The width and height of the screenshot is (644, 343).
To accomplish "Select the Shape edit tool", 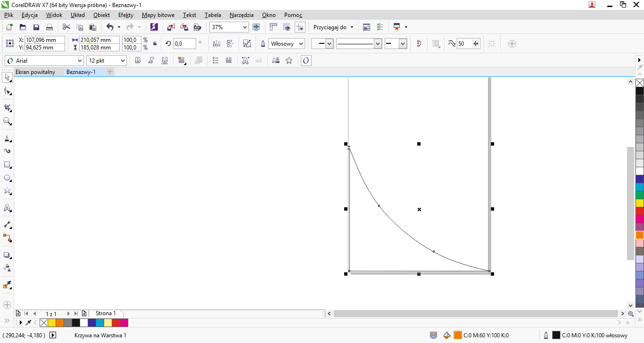I will click(7, 91).
